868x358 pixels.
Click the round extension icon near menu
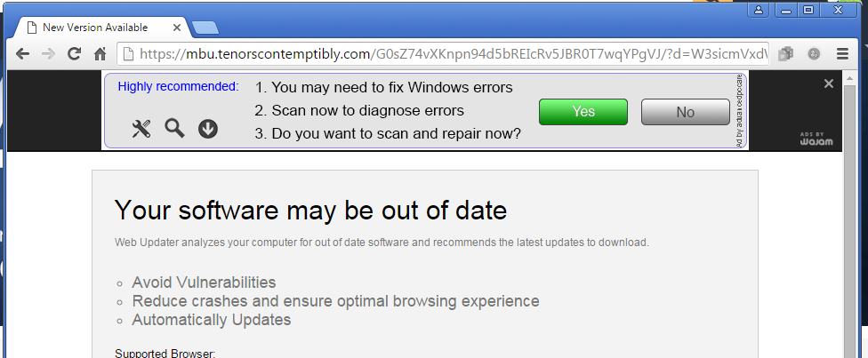click(x=814, y=54)
